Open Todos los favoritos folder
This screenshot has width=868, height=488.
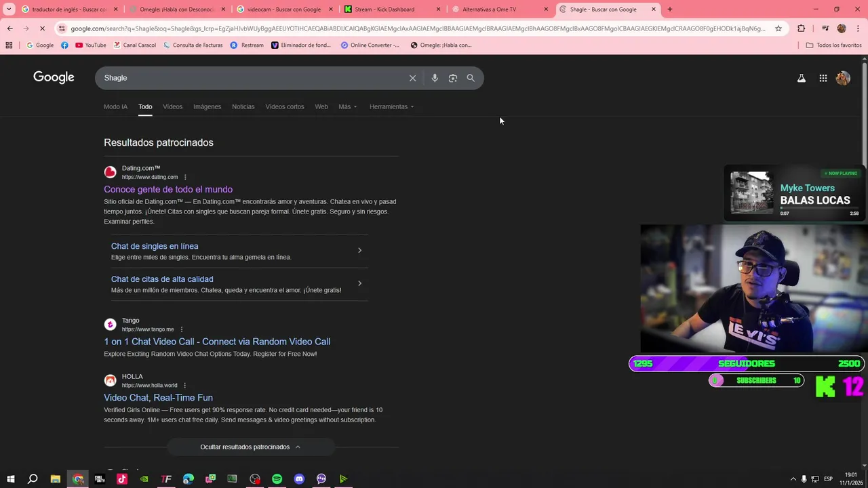click(x=833, y=45)
